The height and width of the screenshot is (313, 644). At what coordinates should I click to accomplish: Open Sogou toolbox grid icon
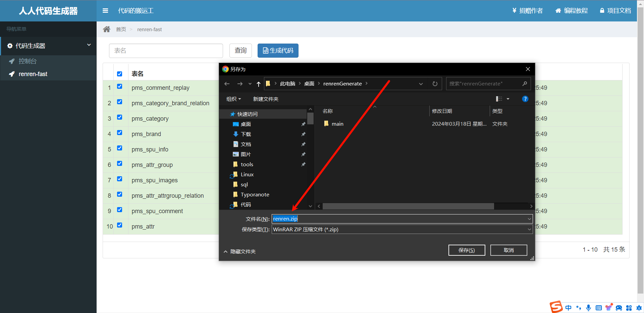pos(629,308)
